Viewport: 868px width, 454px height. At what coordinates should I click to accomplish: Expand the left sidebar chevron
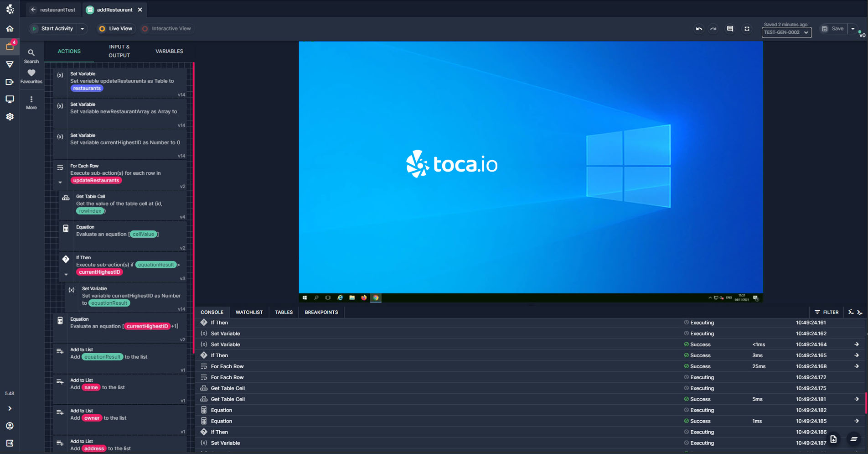pos(10,408)
